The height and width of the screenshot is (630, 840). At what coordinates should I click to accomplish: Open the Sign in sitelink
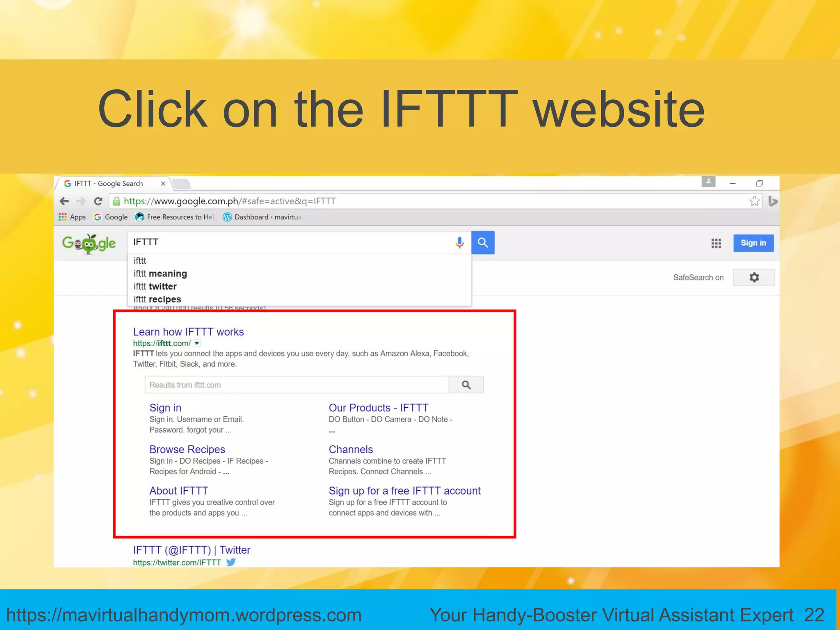click(x=165, y=408)
